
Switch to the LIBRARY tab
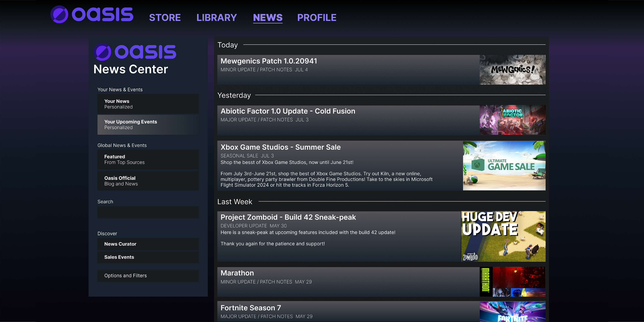[x=217, y=17]
